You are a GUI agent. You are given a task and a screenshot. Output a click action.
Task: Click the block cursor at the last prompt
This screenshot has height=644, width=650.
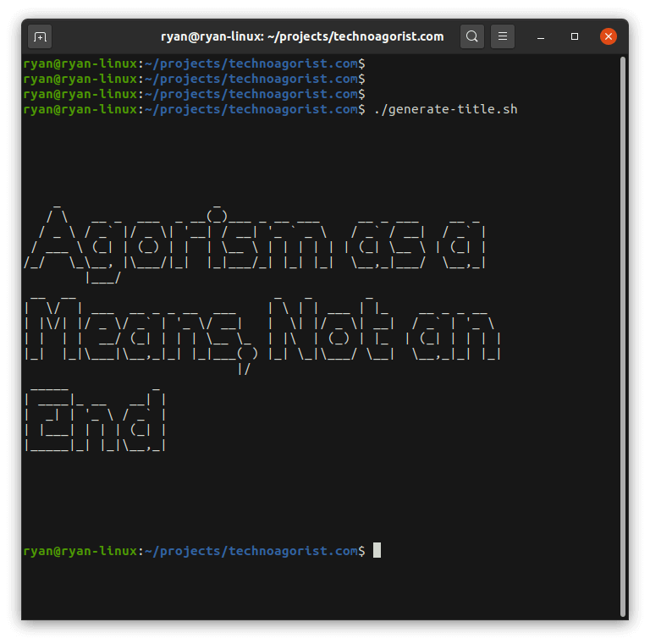pyautogui.click(x=377, y=550)
